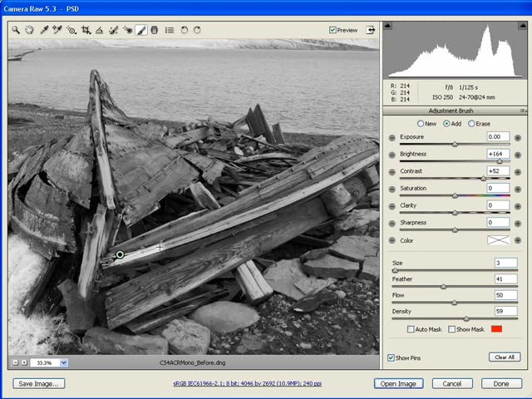
Task: Increase Sharpness with plus button
Action: coord(518,224)
